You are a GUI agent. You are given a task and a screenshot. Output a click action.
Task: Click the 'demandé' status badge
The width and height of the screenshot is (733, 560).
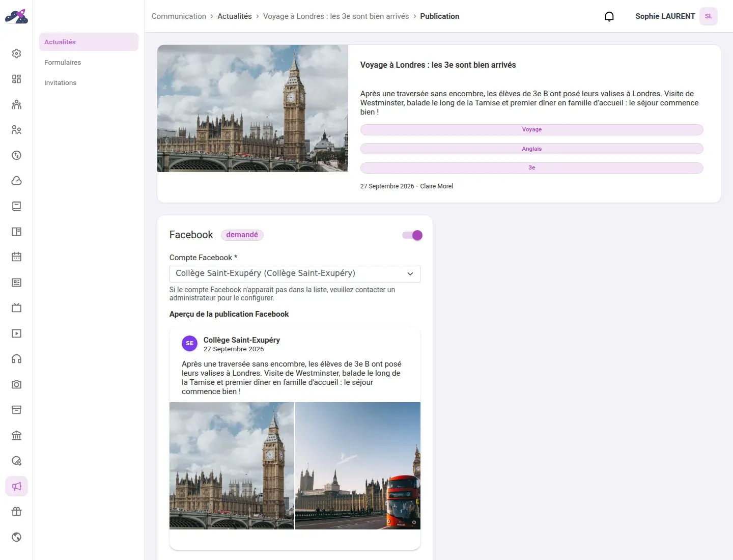pyautogui.click(x=242, y=235)
